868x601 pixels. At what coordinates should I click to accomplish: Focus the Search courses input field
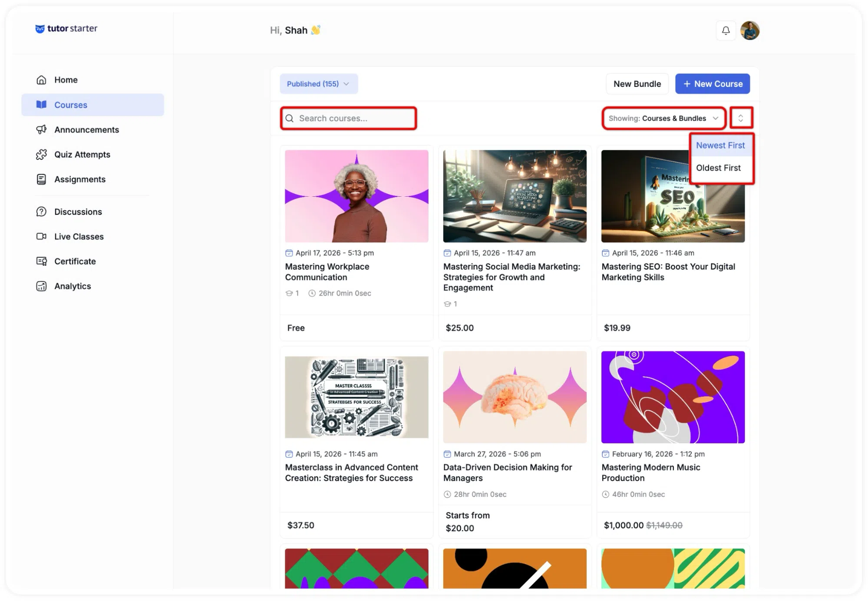pos(349,118)
